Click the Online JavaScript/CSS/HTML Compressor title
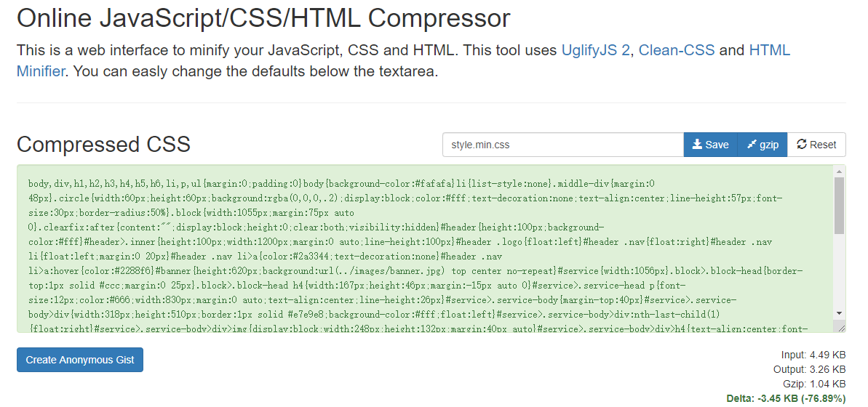The height and width of the screenshot is (407, 868). [263, 18]
